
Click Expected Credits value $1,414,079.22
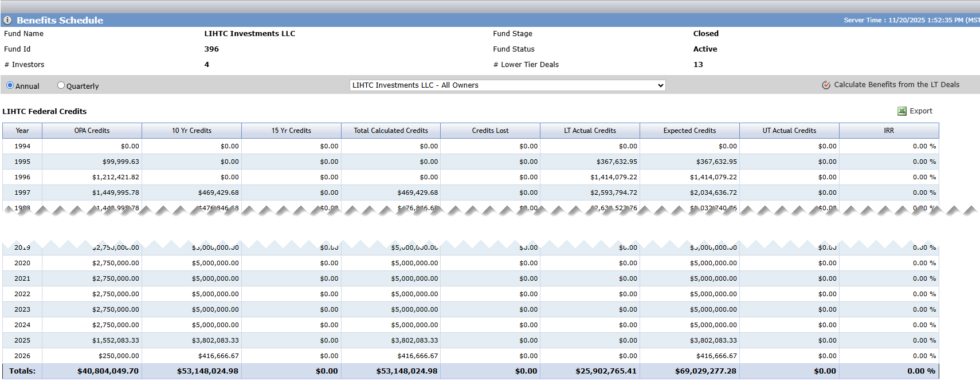714,177
